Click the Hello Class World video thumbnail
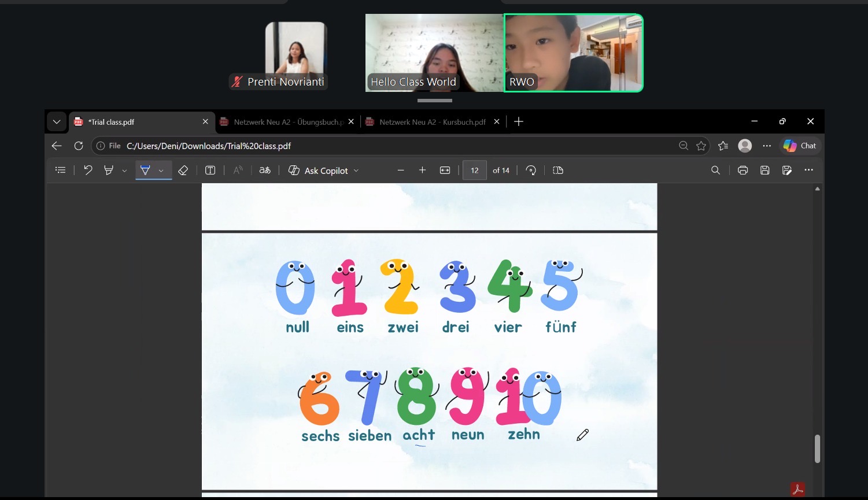Screen dimensions: 868x500 coord(435,53)
